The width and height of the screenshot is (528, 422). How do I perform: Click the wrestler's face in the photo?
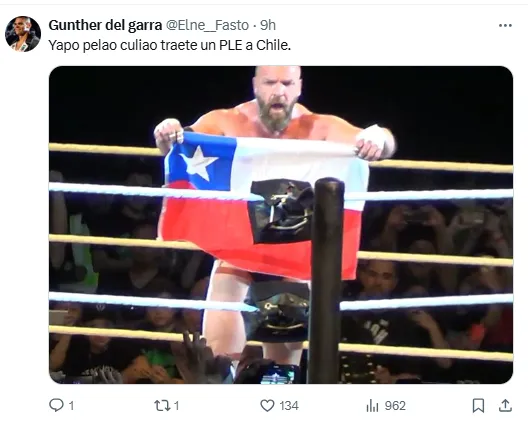pos(277,97)
